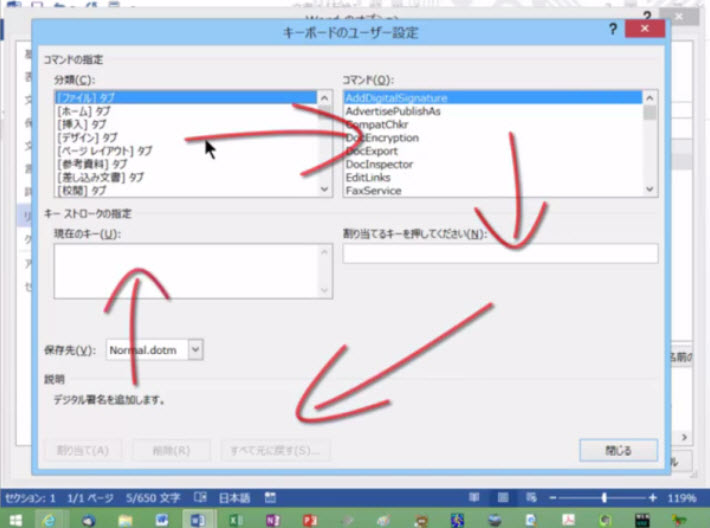Choose DocInspector in the command list
This screenshot has height=528, width=710.
point(379,164)
